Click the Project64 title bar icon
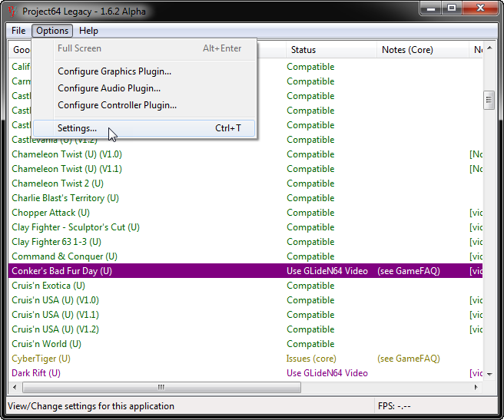The width and height of the screenshot is (504, 420). click(13, 12)
